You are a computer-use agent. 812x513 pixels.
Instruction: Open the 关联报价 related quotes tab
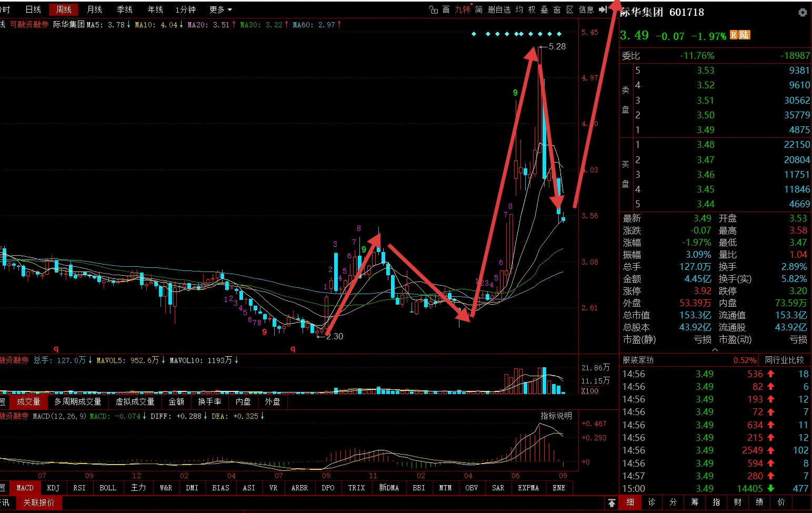(x=39, y=502)
